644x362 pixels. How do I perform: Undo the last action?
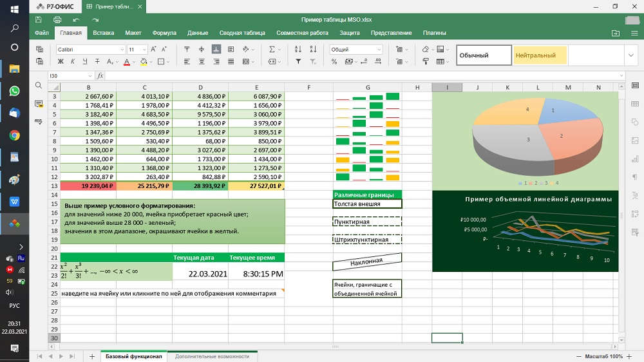76,20
